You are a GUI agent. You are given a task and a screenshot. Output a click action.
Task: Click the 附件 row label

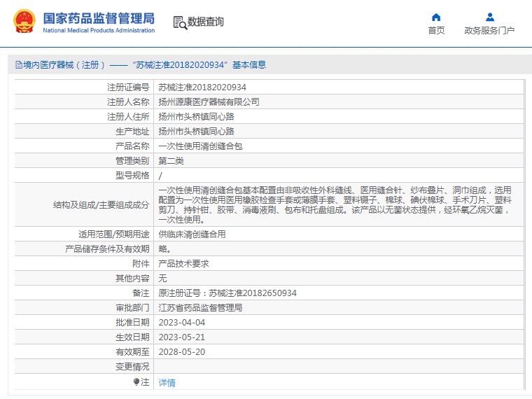pyautogui.click(x=141, y=264)
